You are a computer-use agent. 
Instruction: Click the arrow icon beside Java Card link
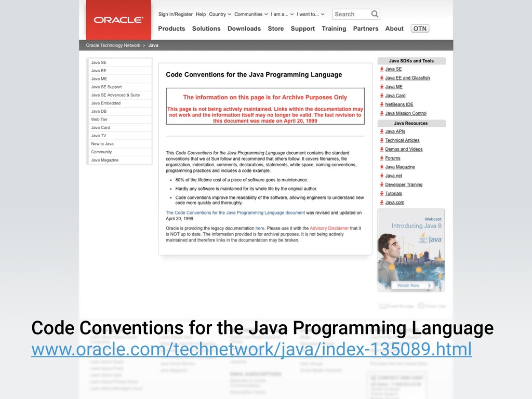click(382, 96)
